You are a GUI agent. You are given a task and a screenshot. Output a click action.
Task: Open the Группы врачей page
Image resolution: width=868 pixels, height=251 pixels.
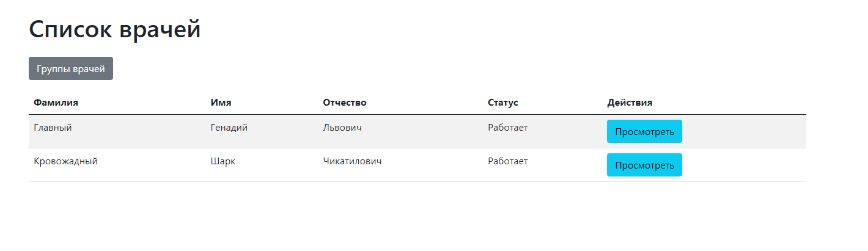pyautogui.click(x=70, y=68)
